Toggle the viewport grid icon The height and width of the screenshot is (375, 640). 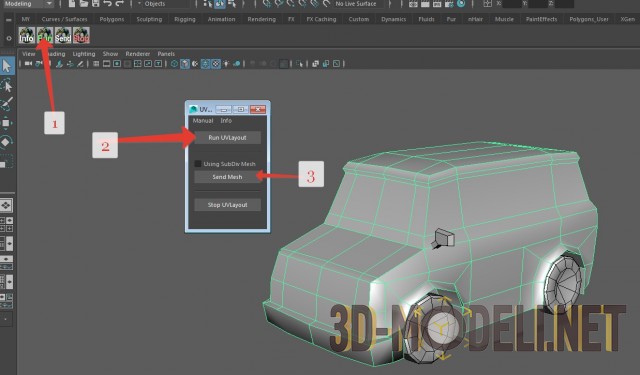[x=96, y=64]
